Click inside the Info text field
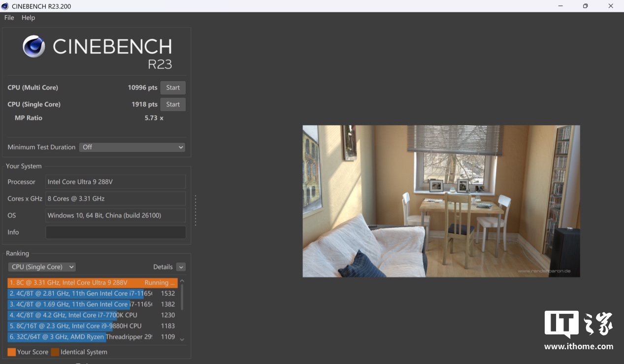This screenshot has height=364, width=624. [x=116, y=232]
